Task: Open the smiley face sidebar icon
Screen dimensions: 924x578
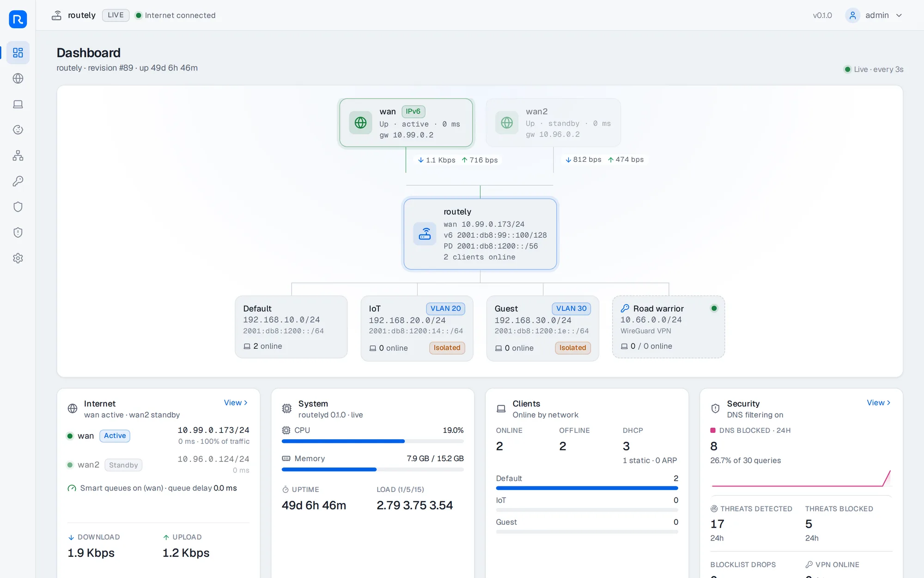Action: [18, 130]
